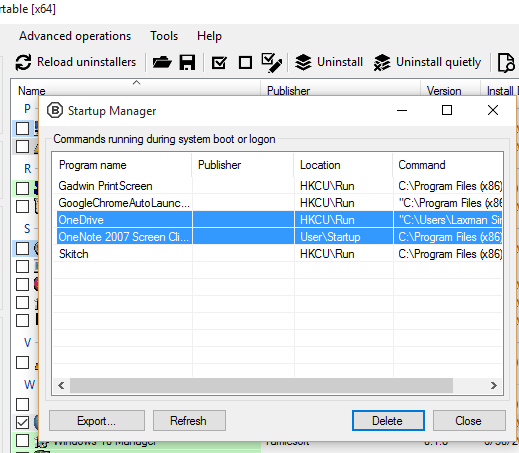Screen dimensions: 519x453
Task: Click the checkbox with pencil icon
Action: [271, 62]
